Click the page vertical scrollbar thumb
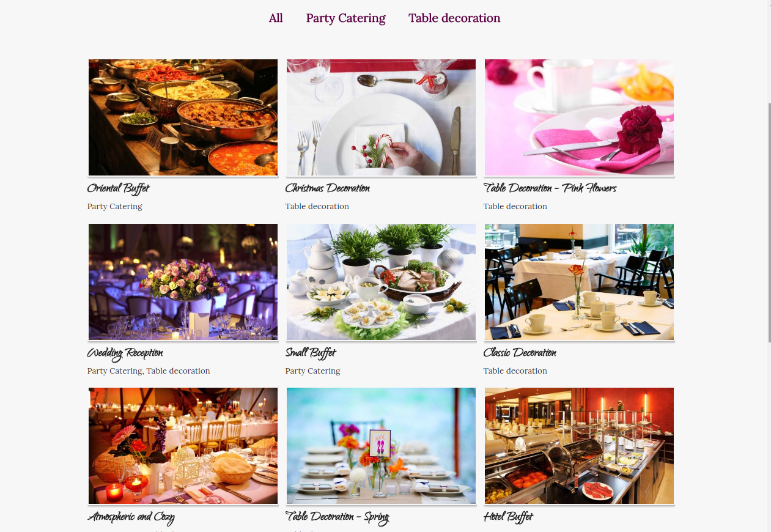Screen dimensions: 771x532 point(770,223)
